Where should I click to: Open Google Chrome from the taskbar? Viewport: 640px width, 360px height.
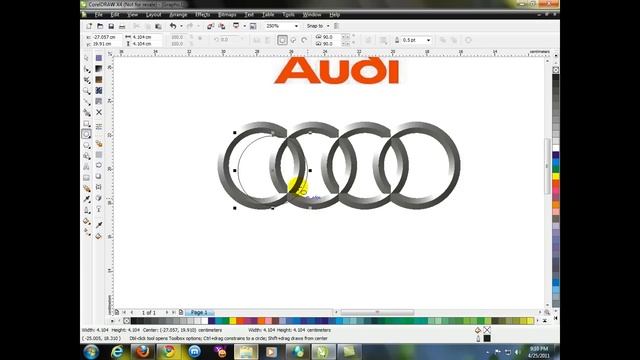coord(168,351)
